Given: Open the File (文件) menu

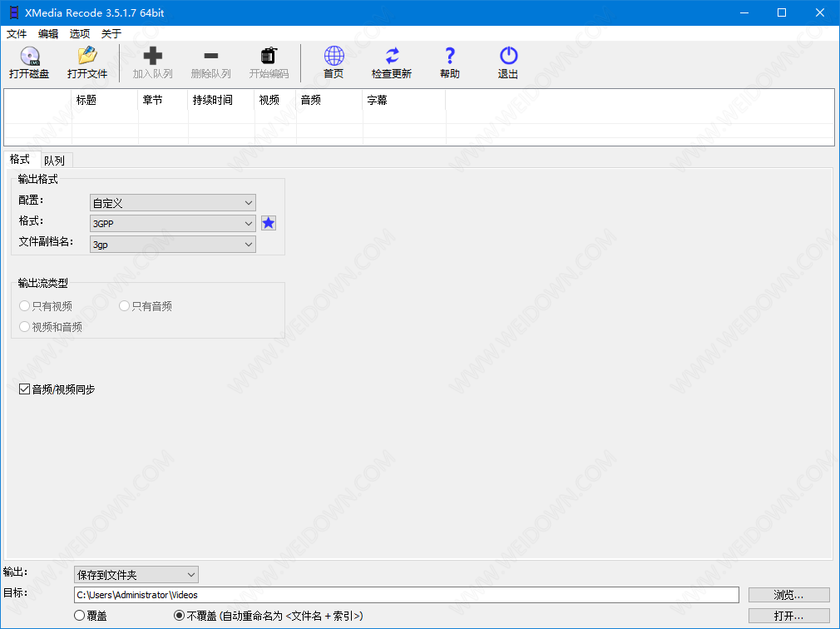Looking at the screenshot, I should [17, 34].
